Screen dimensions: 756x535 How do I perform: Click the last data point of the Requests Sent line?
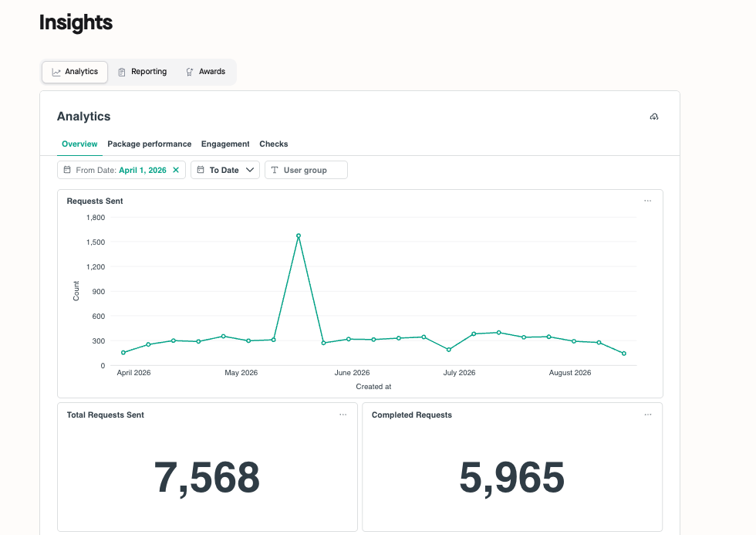[x=624, y=354]
